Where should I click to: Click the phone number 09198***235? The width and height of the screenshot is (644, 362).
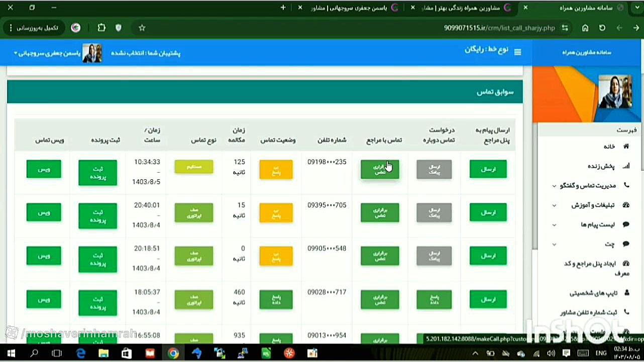coord(327,162)
